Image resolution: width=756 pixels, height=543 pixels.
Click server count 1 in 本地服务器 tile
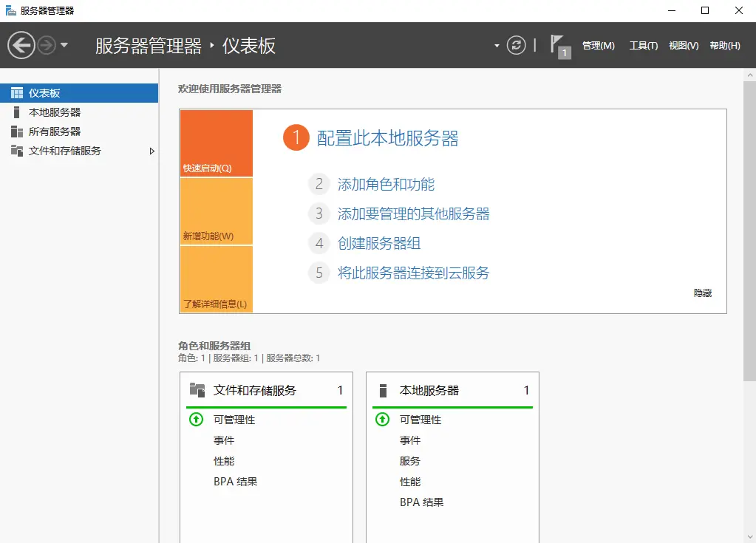pyautogui.click(x=526, y=390)
